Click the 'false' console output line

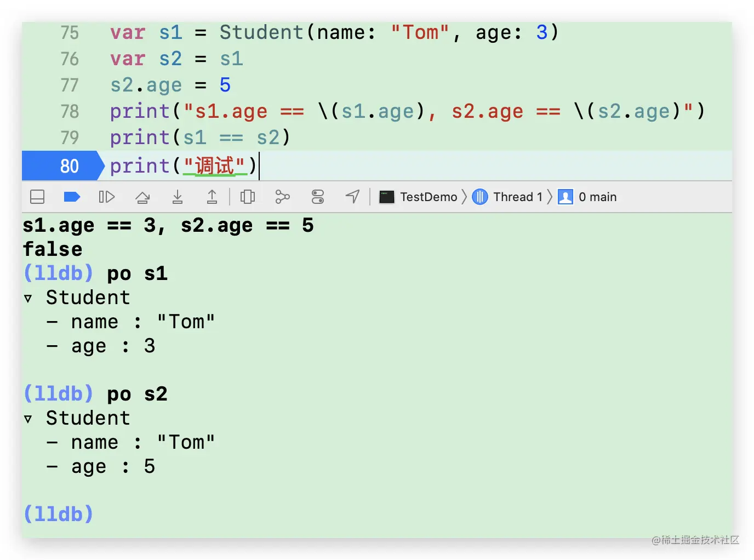pos(53,249)
